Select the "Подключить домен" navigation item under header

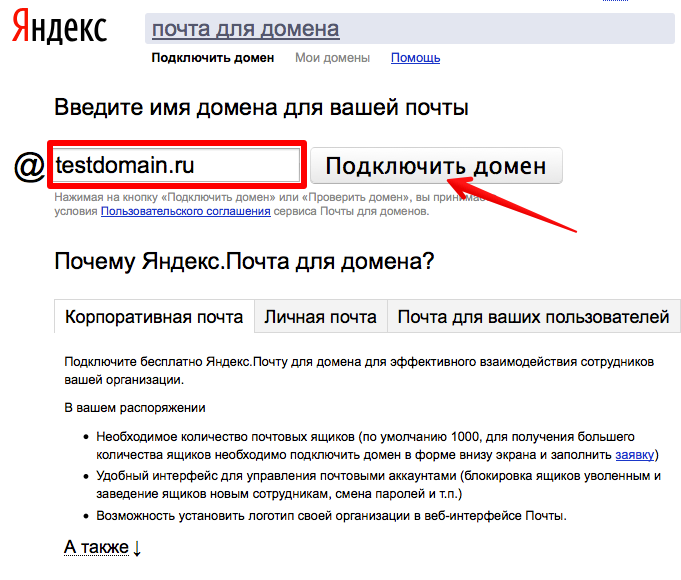(212, 58)
